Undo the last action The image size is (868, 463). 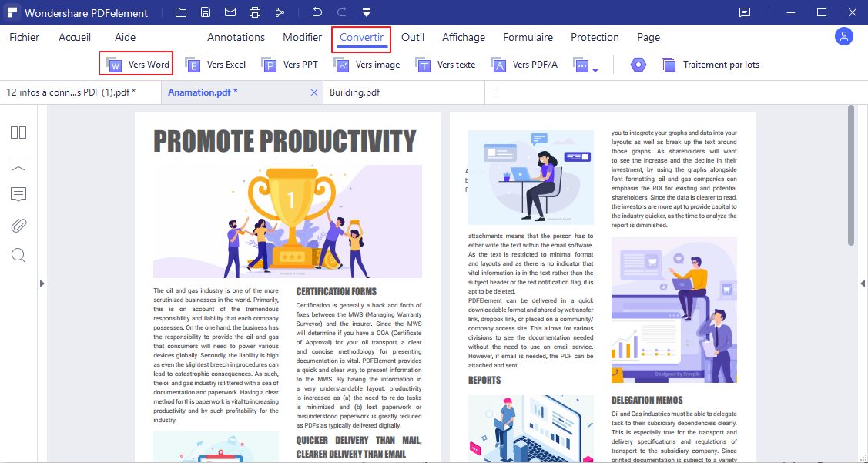coord(317,12)
